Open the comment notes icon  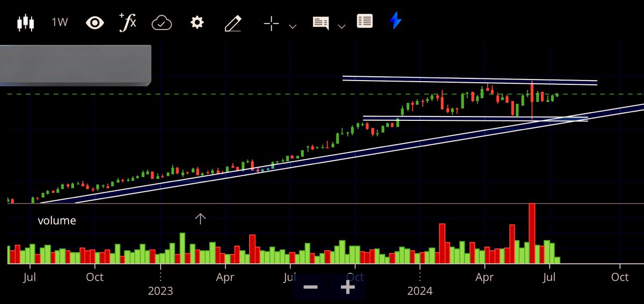pyautogui.click(x=321, y=23)
